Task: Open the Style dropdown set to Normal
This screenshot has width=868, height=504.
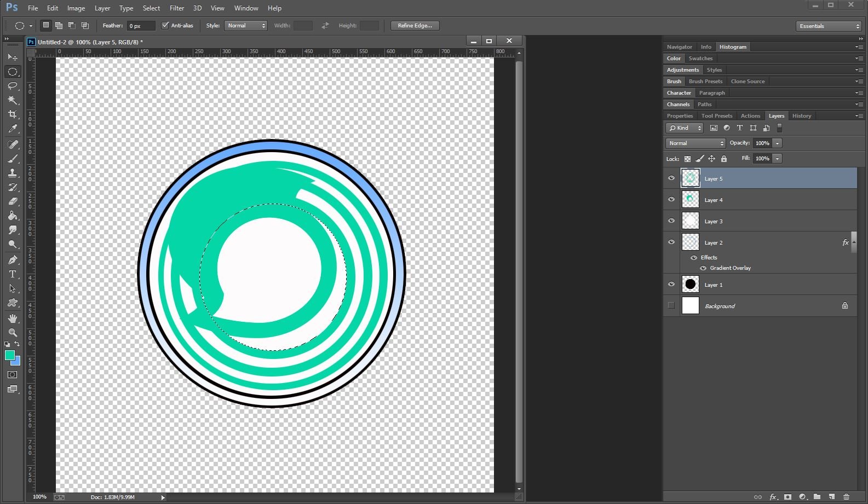Action: [245, 26]
